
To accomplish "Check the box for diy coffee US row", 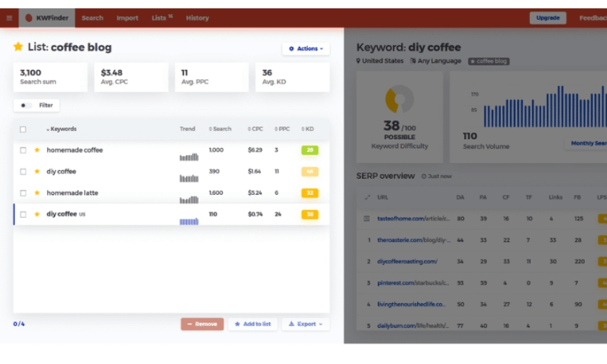I will pos(23,214).
